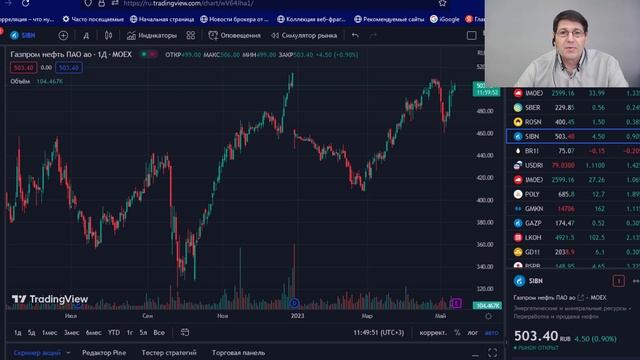Open the SIBN symbol search in the top toolbar

click(23, 36)
